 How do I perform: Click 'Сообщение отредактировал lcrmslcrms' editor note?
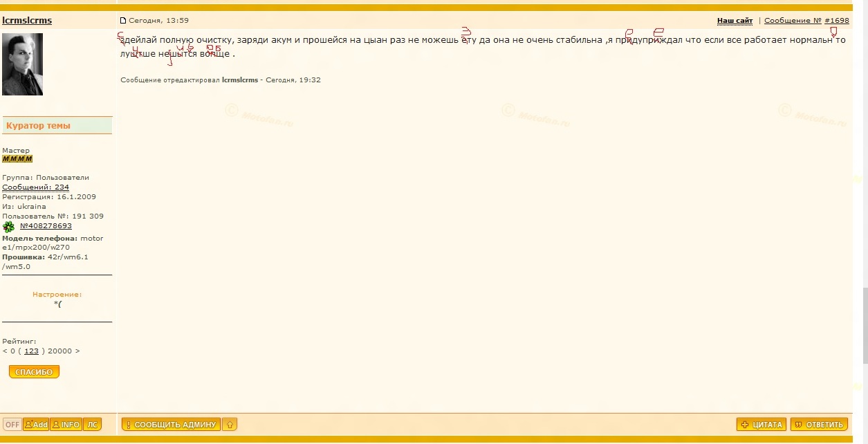tap(189, 80)
